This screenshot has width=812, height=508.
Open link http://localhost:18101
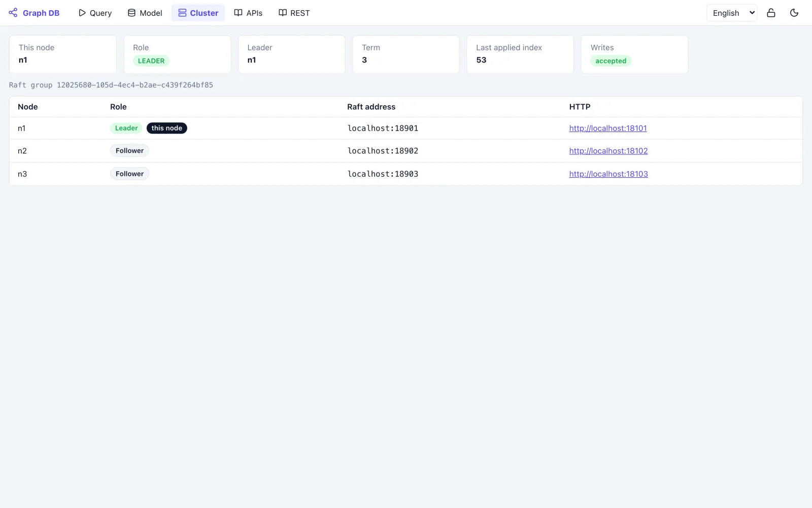[608, 128]
